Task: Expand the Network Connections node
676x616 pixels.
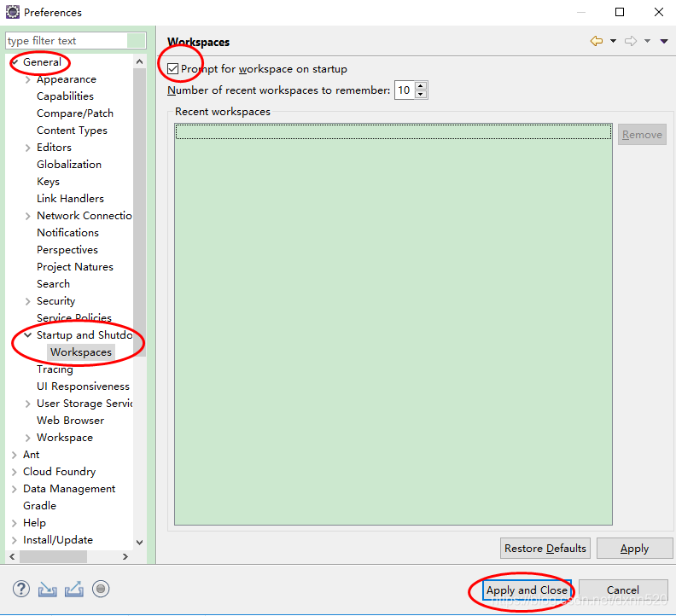Action: 28,216
